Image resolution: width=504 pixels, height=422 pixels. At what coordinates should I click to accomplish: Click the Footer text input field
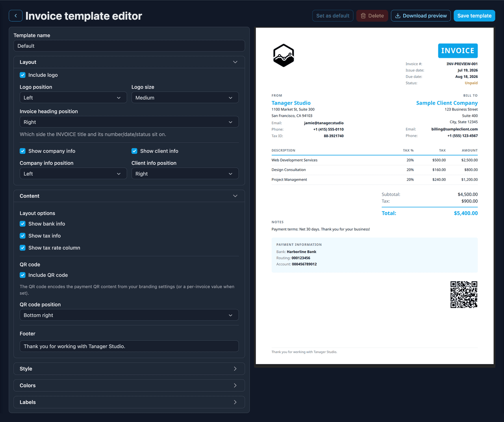[x=129, y=346]
